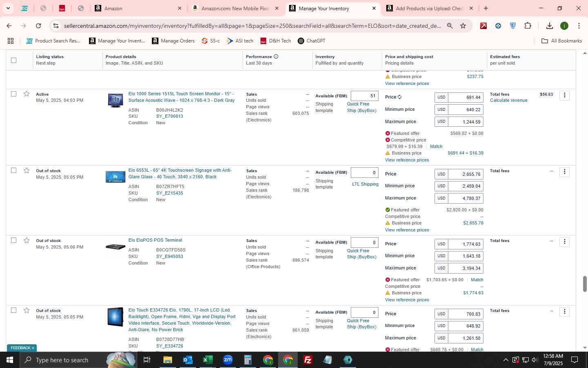Open the Bookmarks apps grid icon
This screenshot has height=368, width=588.
11,41
